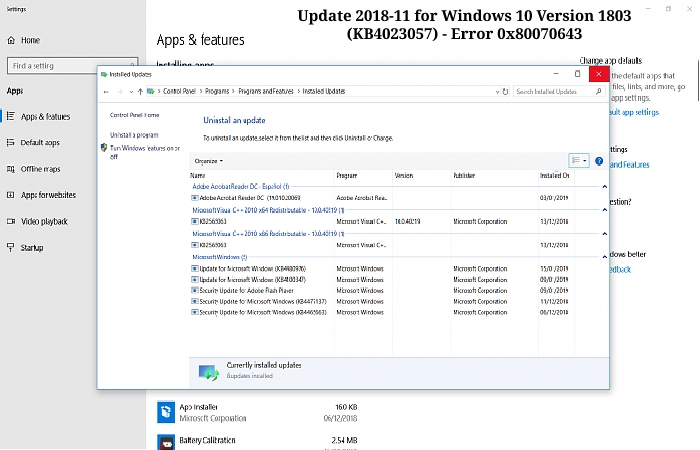Click the shield icon beside Turn Windows features
The width and height of the screenshot is (700, 450).
(x=104, y=148)
